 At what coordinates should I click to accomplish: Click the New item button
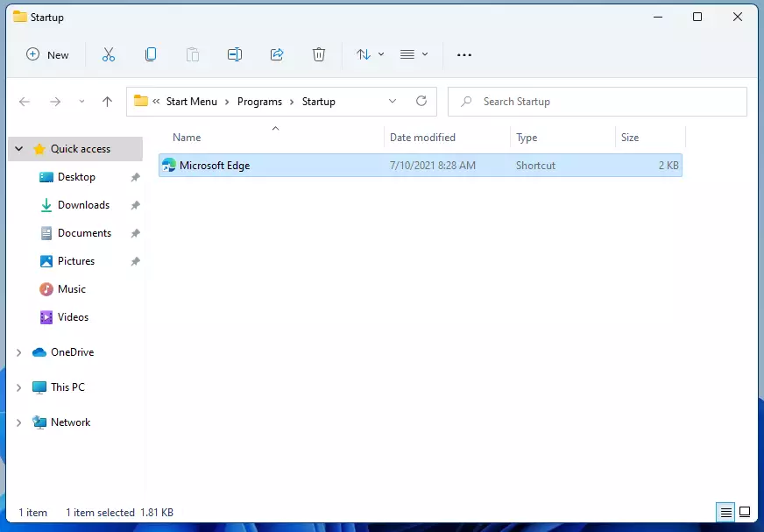pyautogui.click(x=47, y=54)
